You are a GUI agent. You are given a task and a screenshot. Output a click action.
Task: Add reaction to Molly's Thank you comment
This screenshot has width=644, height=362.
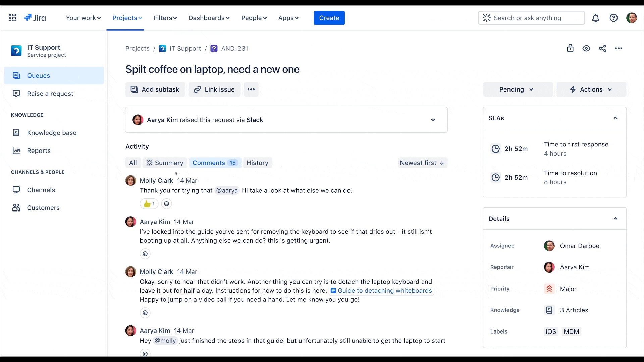coord(166,204)
